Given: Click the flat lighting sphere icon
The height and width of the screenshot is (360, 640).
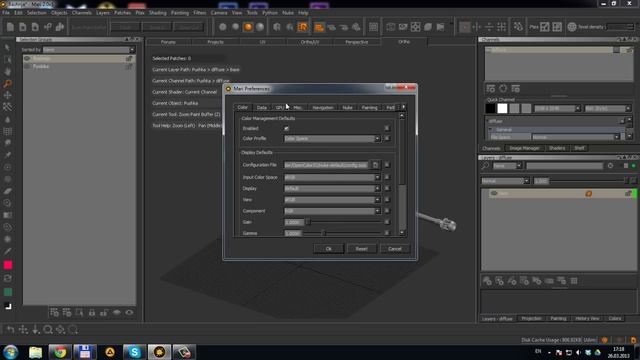Looking at the screenshot, I should pyautogui.click(x=223, y=27).
